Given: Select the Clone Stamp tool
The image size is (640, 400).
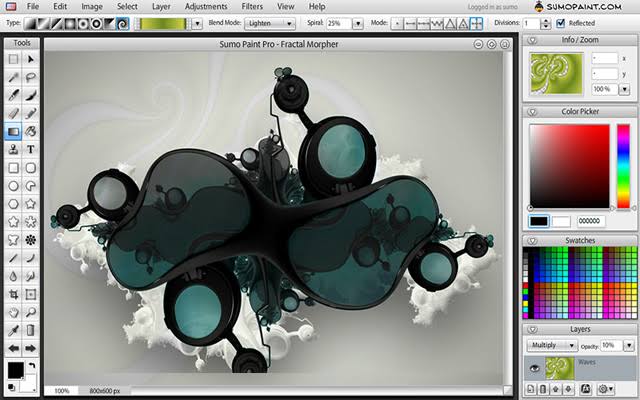Looking at the screenshot, I should 13,149.
